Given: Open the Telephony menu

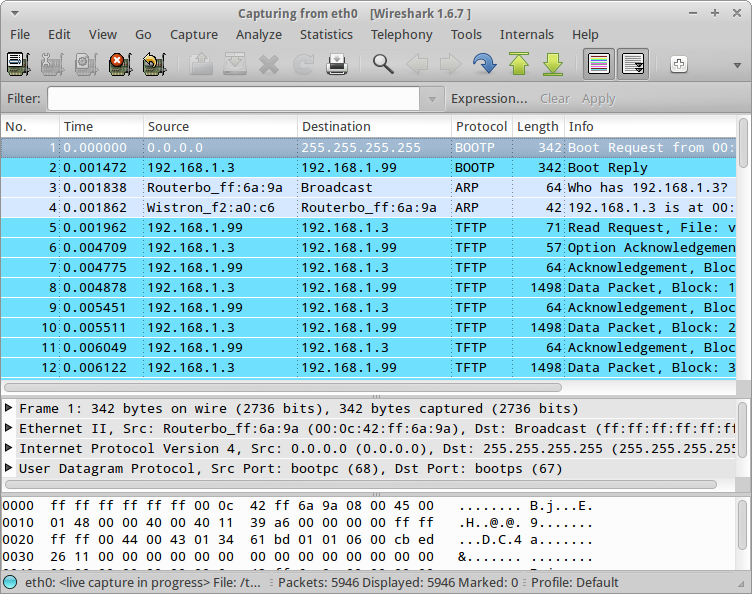Looking at the screenshot, I should pos(401,35).
